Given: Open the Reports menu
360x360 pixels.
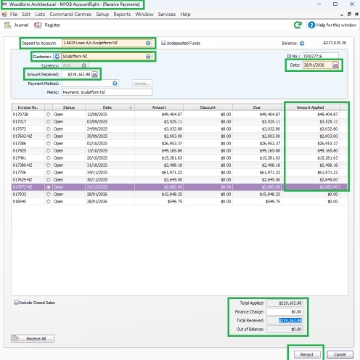Looking at the screenshot, I should 122,14.
